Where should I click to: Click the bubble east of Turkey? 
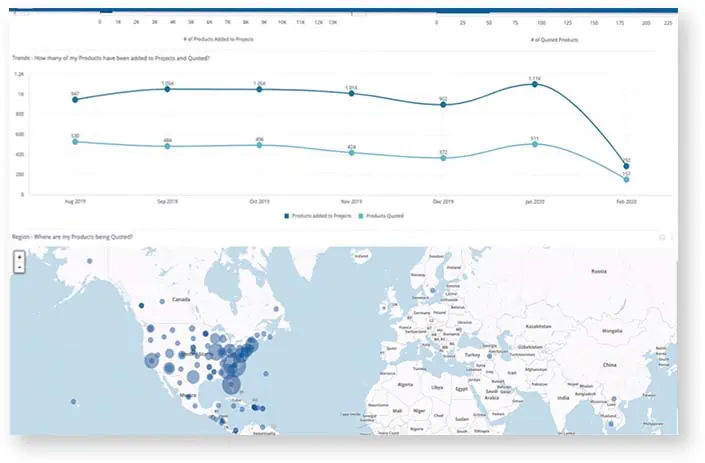click(490, 356)
